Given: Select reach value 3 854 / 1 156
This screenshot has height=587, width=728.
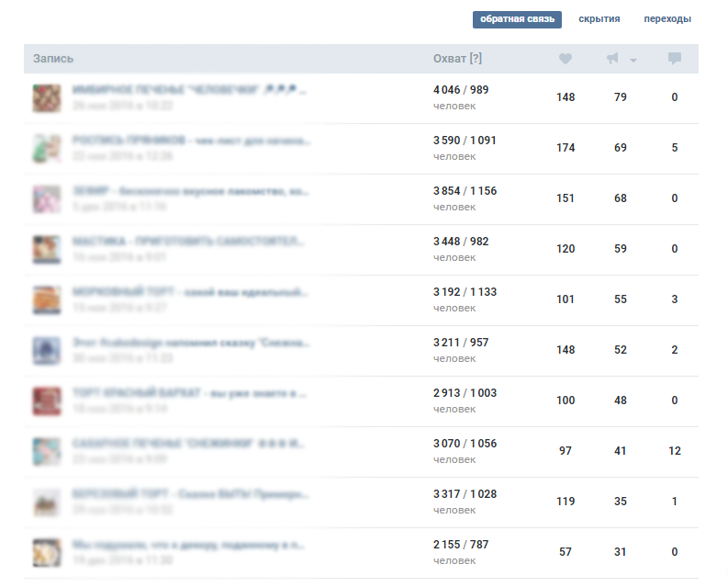Looking at the screenshot, I should pos(465,191).
